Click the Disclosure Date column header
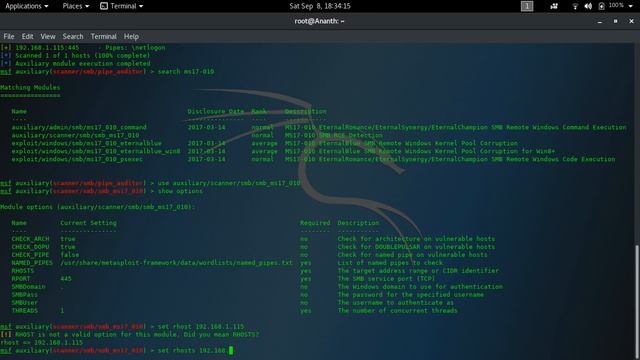The height and width of the screenshot is (360, 640). [216, 111]
